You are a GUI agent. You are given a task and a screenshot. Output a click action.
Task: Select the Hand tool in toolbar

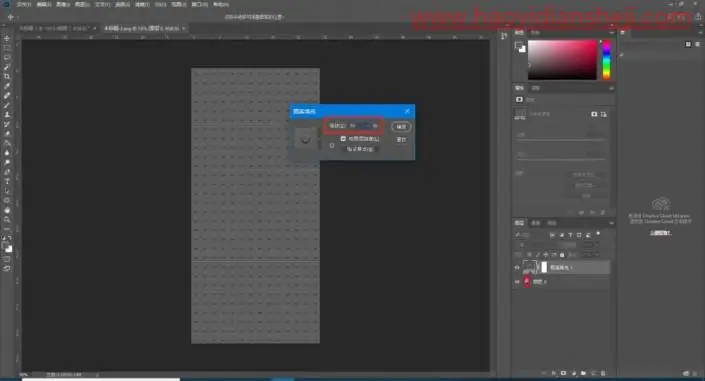click(x=7, y=210)
